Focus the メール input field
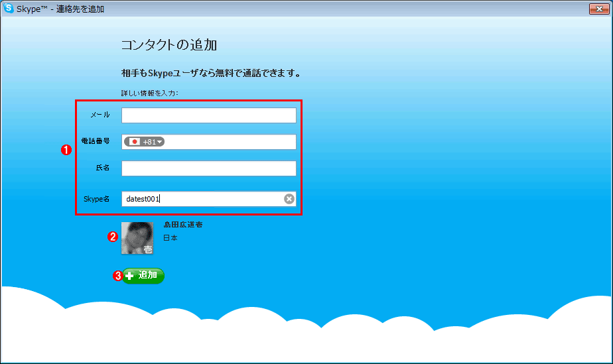 tap(209, 115)
